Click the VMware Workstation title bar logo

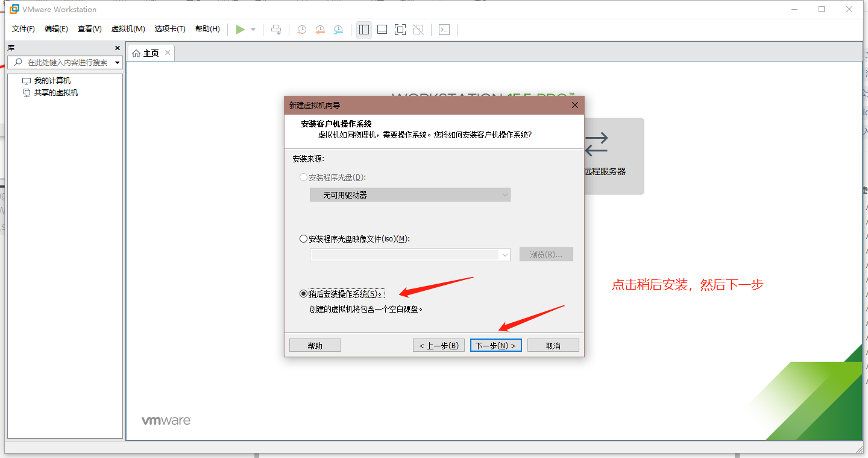click(14, 9)
